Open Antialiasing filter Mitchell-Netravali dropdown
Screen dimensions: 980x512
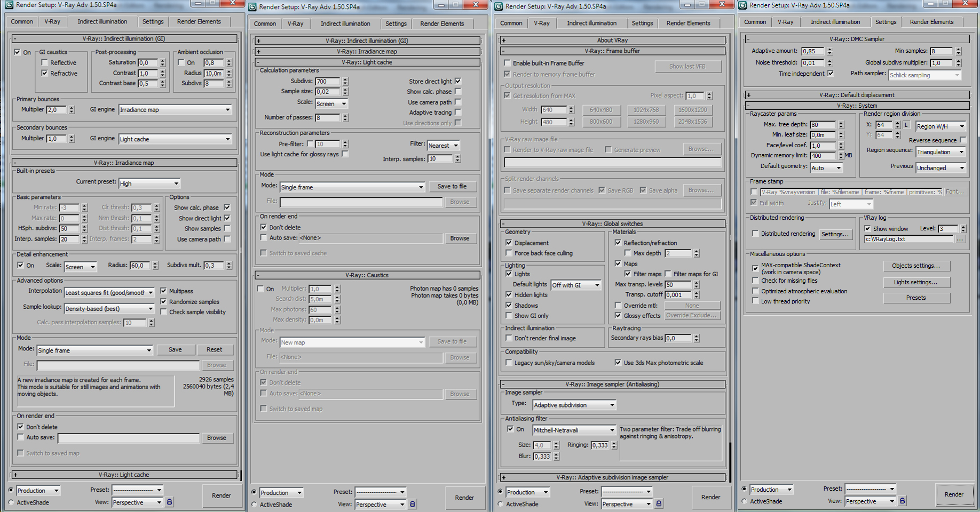pos(574,430)
